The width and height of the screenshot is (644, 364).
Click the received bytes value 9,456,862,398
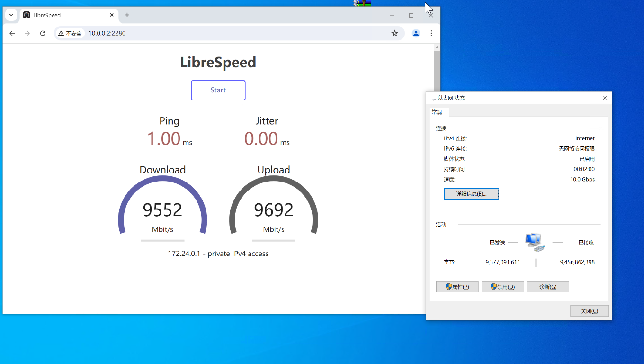(577, 262)
